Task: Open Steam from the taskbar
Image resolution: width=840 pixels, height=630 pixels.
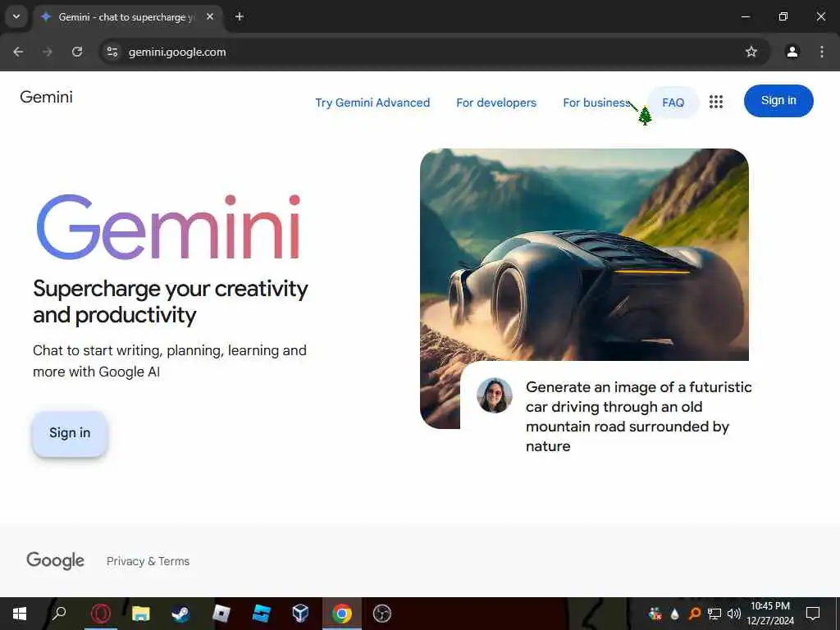Action: (180, 614)
